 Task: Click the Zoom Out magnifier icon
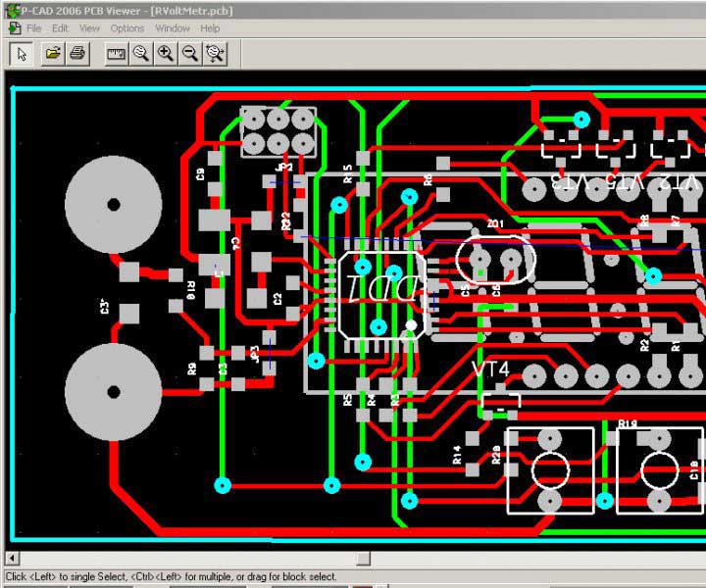point(190,53)
